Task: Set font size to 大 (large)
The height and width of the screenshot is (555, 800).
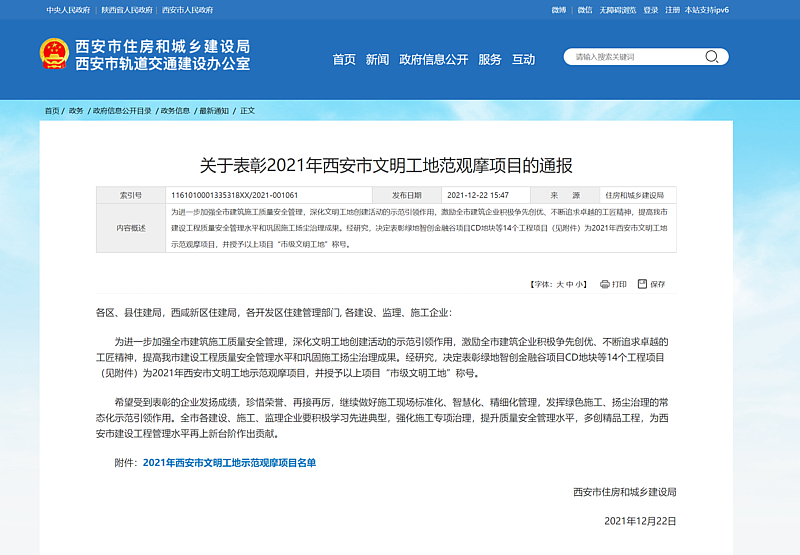Action: (560, 284)
